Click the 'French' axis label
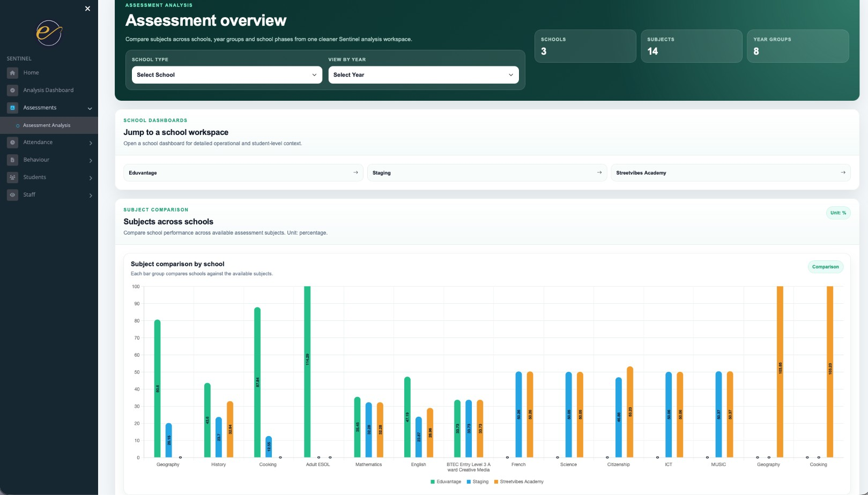This screenshot has width=868, height=495. coord(518,464)
